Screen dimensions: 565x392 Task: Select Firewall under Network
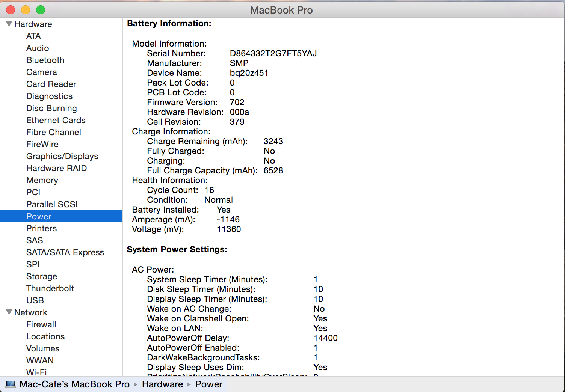[x=41, y=324]
